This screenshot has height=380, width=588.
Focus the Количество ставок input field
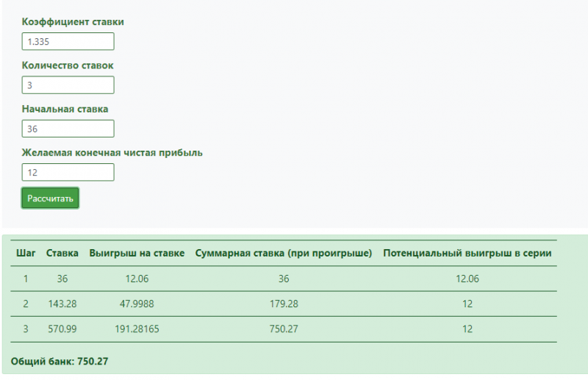coord(68,85)
